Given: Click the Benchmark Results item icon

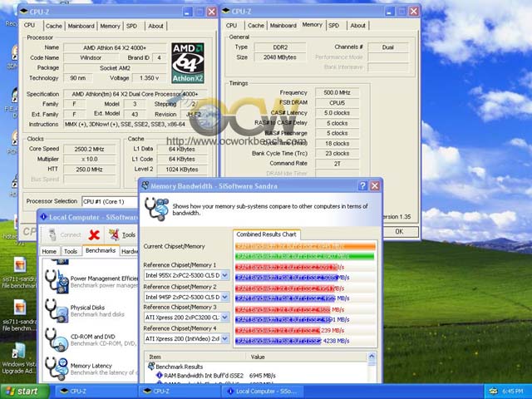Looking at the screenshot, I should point(151,367).
